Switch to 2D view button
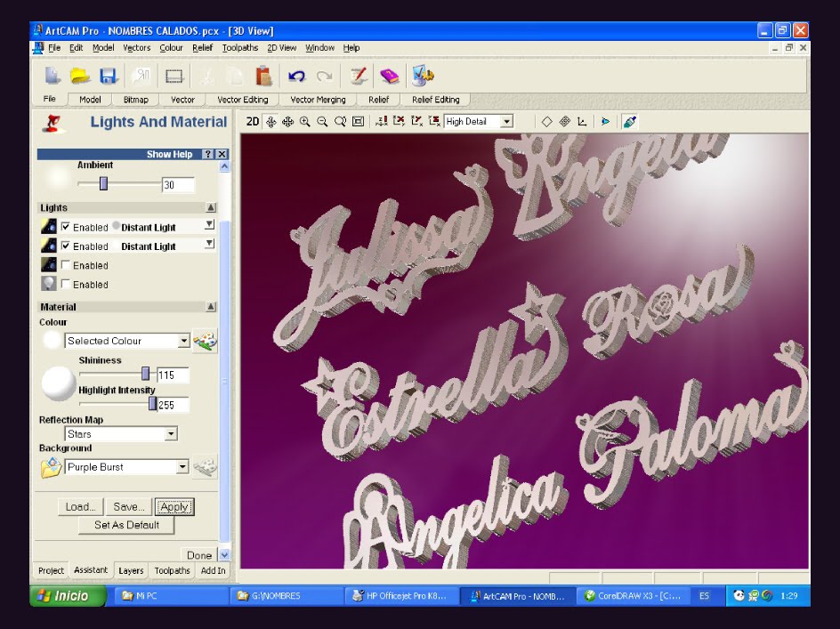This screenshot has height=629, width=840. (x=253, y=122)
